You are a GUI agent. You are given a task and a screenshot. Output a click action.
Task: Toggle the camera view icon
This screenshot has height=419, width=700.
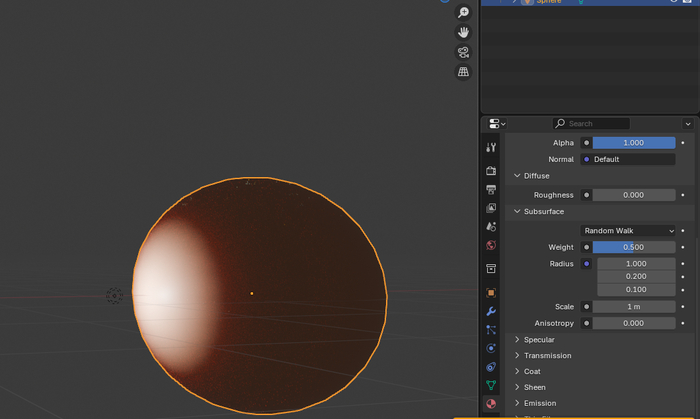pos(463,52)
